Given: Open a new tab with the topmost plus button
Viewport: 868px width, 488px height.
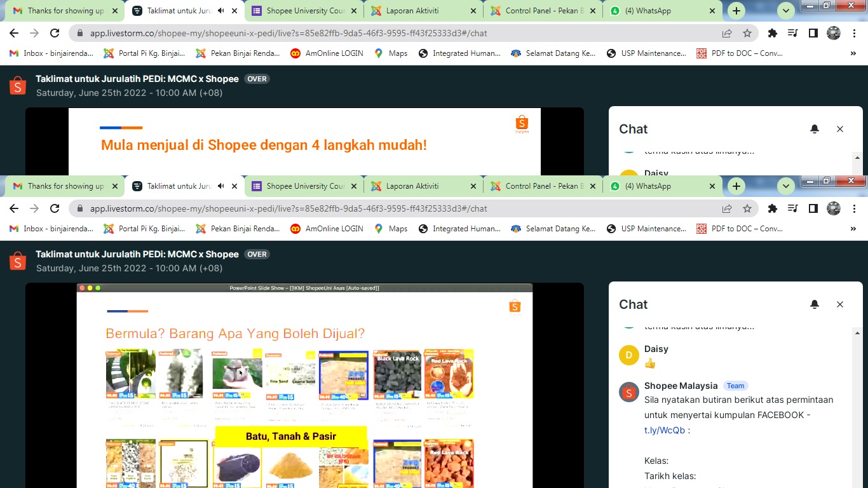Looking at the screenshot, I should pyautogui.click(x=736, y=11).
